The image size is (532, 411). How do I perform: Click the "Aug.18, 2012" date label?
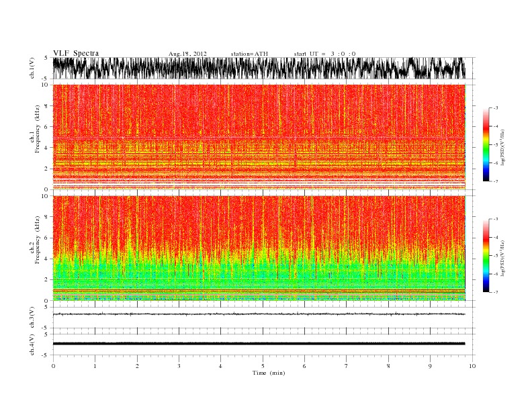pos(187,54)
